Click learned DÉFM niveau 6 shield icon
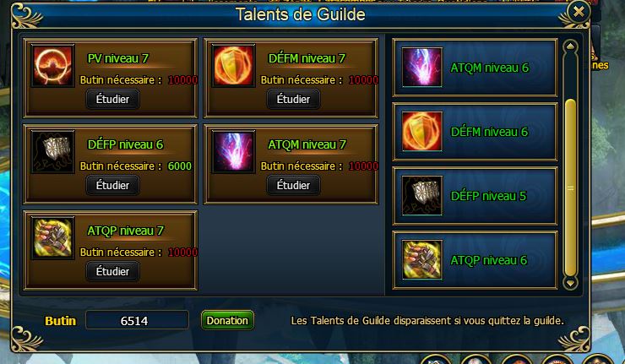This screenshot has height=364, width=625. pyautogui.click(x=422, y=131)
